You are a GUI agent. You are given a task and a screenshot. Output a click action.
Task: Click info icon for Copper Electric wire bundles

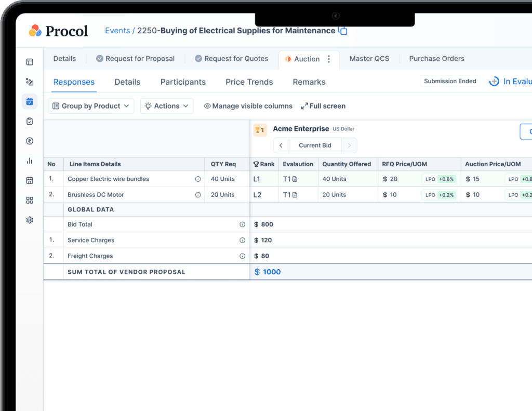click(198, 179)
